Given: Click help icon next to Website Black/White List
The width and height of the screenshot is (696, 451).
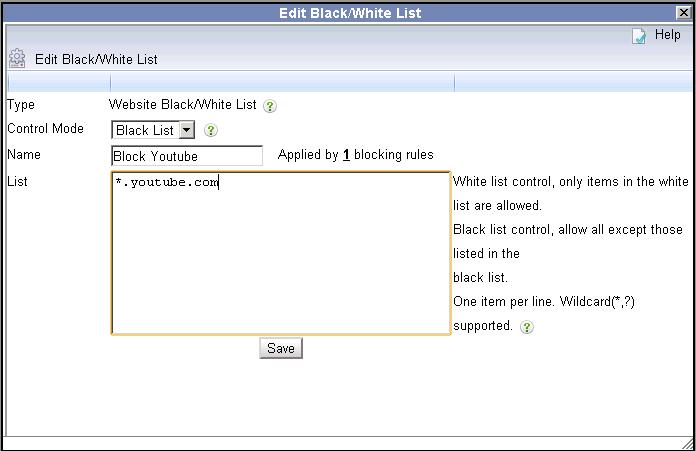Looking at the screenshot, I should click(x=269, y=106).
